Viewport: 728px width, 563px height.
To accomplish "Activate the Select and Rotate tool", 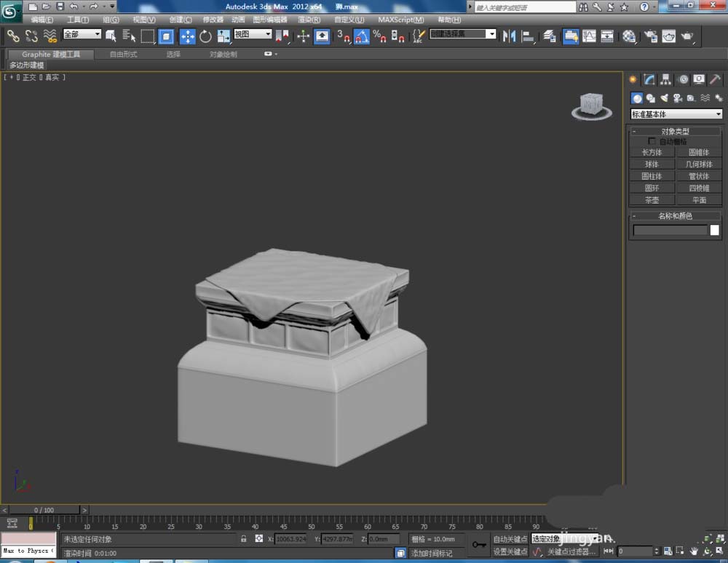I will pos(205,36).
